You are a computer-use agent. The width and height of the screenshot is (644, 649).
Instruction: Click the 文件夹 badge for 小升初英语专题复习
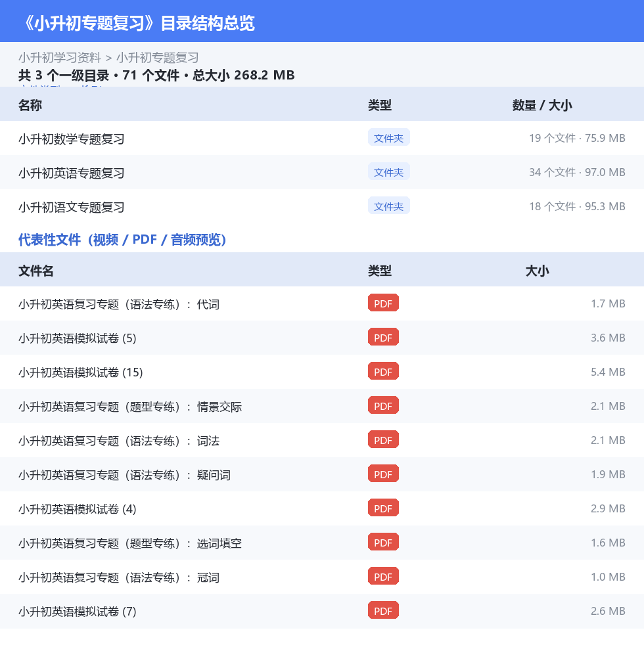click(x=388, y=171)
